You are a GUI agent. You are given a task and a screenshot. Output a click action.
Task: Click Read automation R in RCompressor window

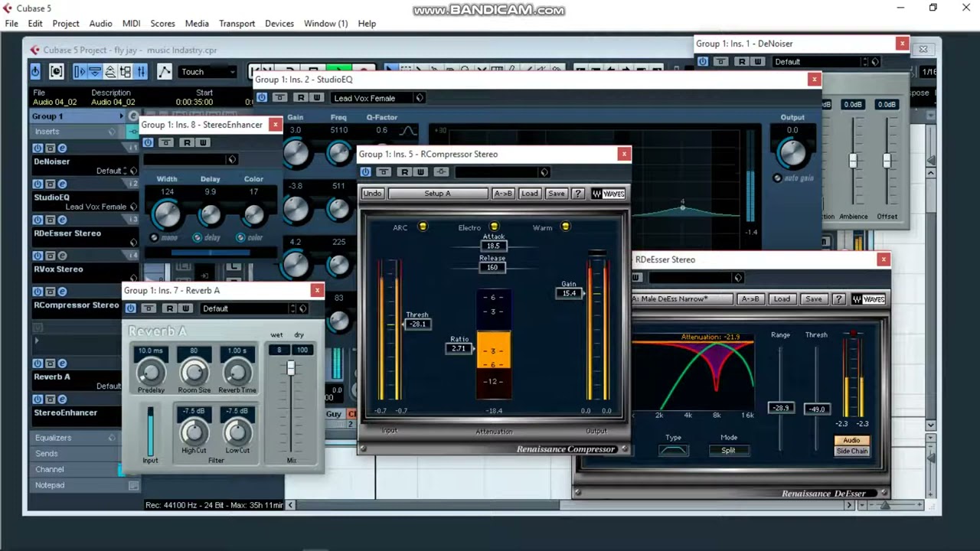point(404,172)
